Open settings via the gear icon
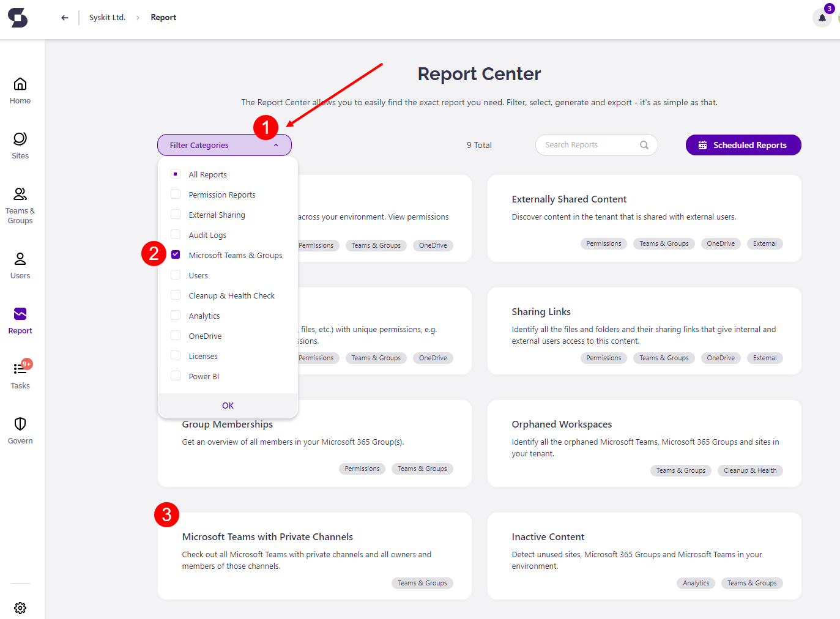Image resolution: width=840 pixels, height=619 pixels. point(20,607)
